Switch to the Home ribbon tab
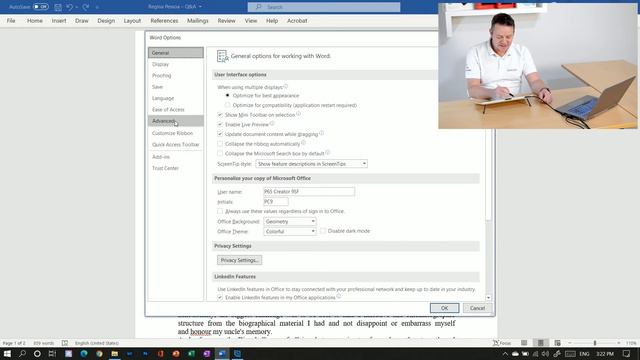Screen dimensions: 640x360 click(35, 20)
